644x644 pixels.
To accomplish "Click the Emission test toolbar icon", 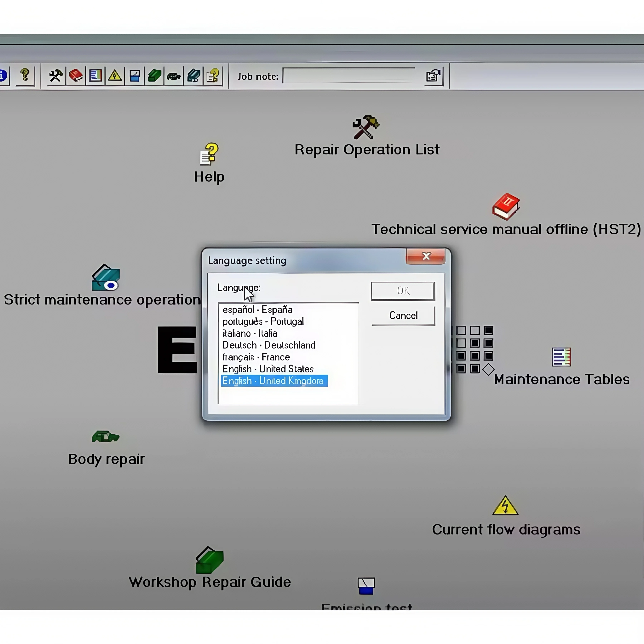I will click(135, 76).
